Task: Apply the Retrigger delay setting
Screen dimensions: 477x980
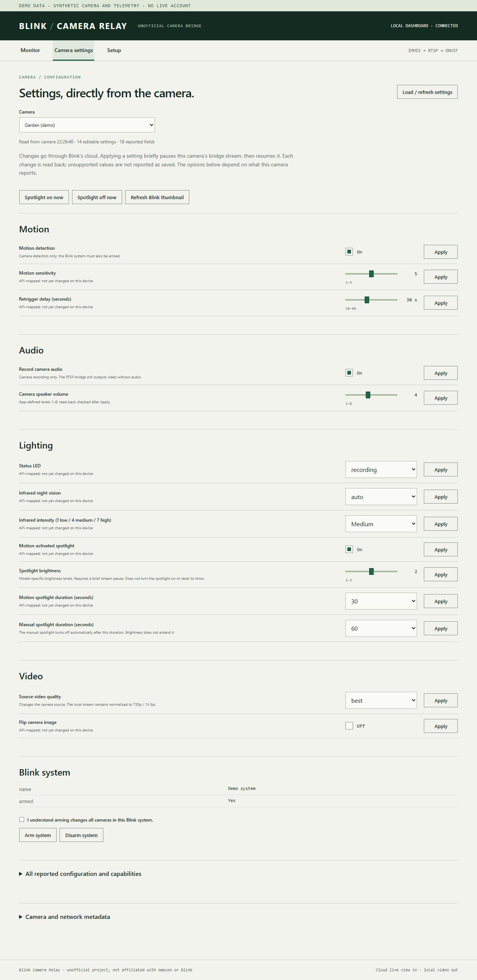Action: (x=440, y=303)
